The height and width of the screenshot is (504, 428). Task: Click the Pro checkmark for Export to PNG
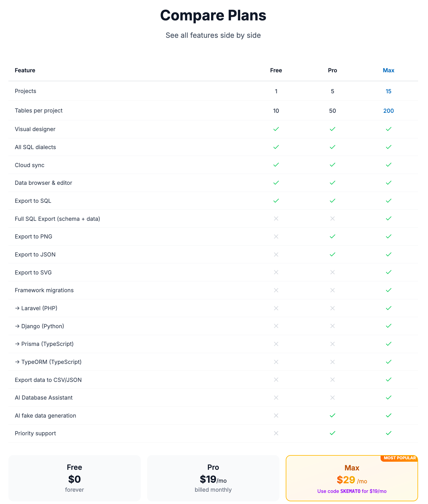332,236
